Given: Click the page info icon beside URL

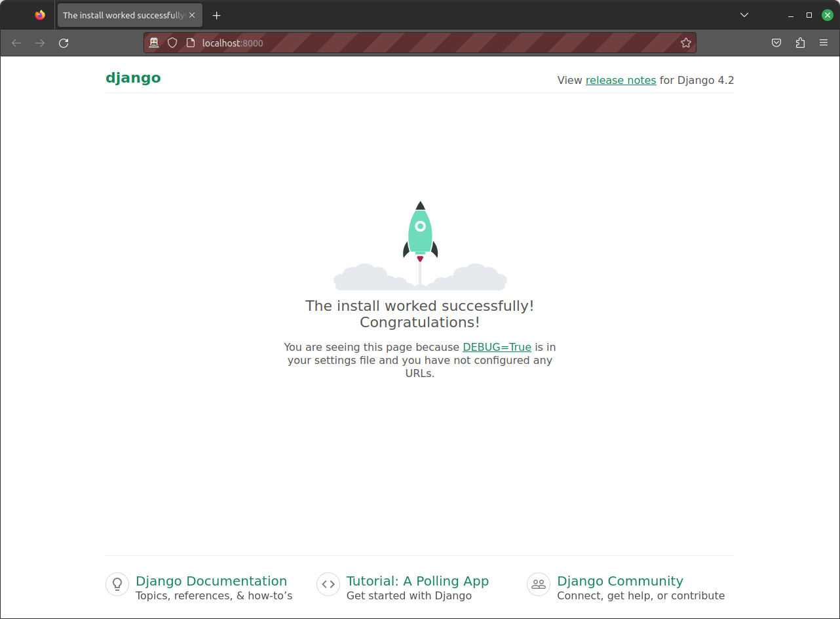Looking at the screenshot, I should tap(191, 43).
